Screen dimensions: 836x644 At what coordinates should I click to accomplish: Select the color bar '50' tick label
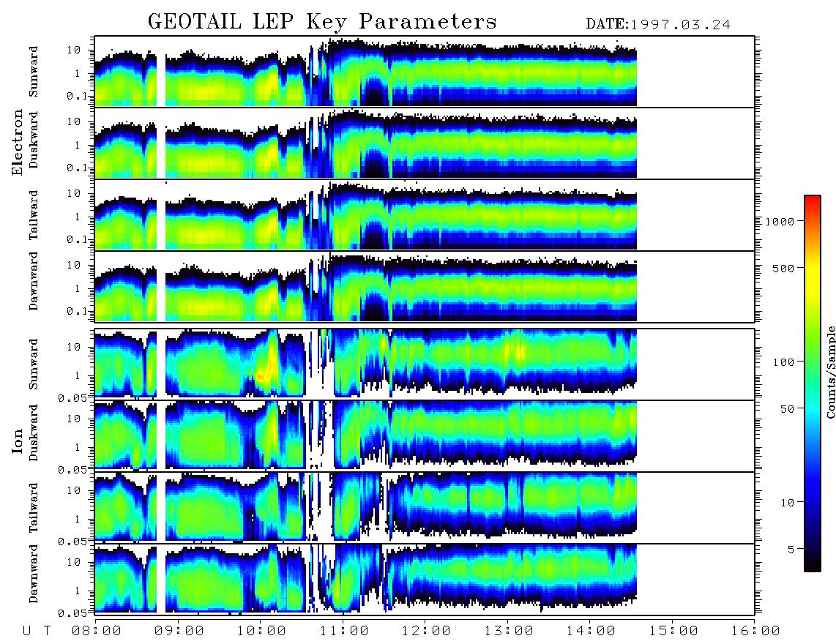[787, 409]
